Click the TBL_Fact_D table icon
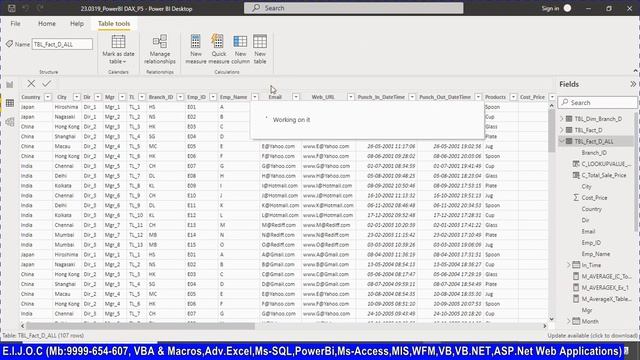Screen dimensions: 640x360 click(569, 130)
